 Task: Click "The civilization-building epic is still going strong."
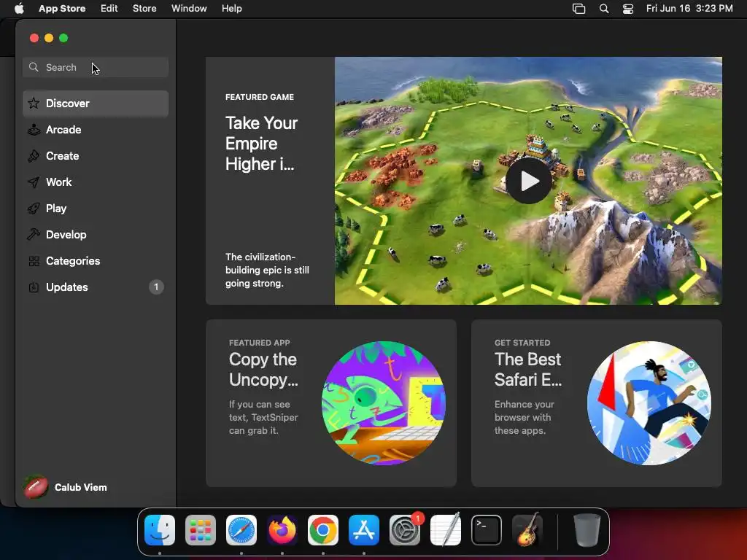click(267, 270)
